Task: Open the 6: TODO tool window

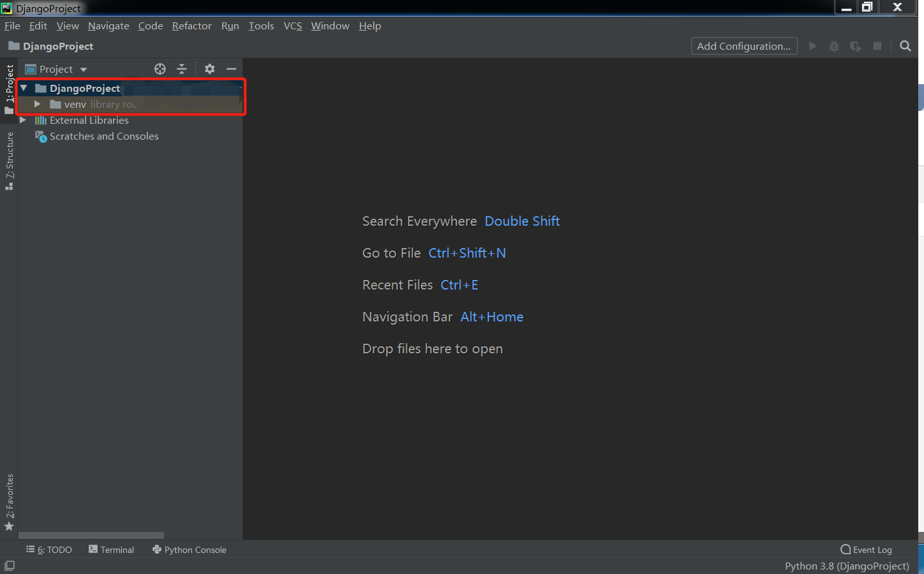Action: click(x=49, y=550)
